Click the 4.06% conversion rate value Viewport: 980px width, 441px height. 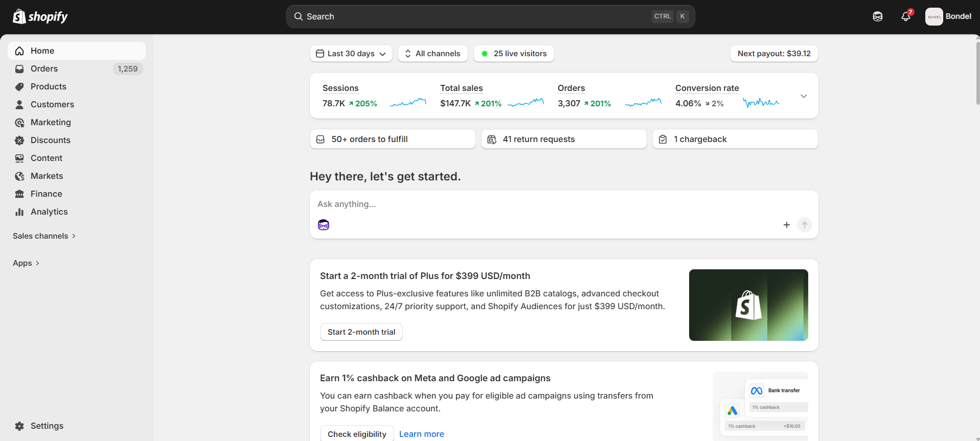[688, 104]
